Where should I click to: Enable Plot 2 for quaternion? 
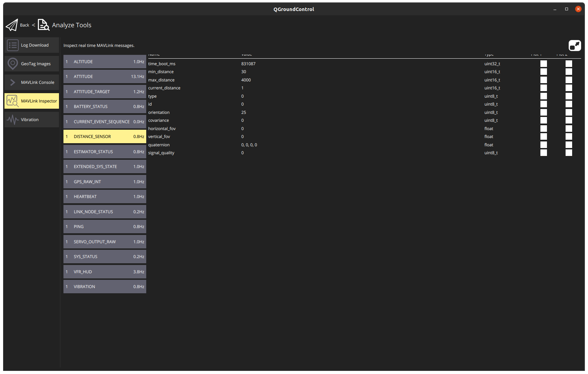click(568, 145)
